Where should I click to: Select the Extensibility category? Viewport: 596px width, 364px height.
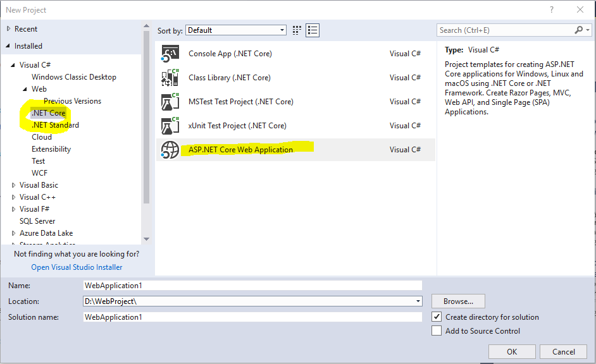click(x=51, y=149)
